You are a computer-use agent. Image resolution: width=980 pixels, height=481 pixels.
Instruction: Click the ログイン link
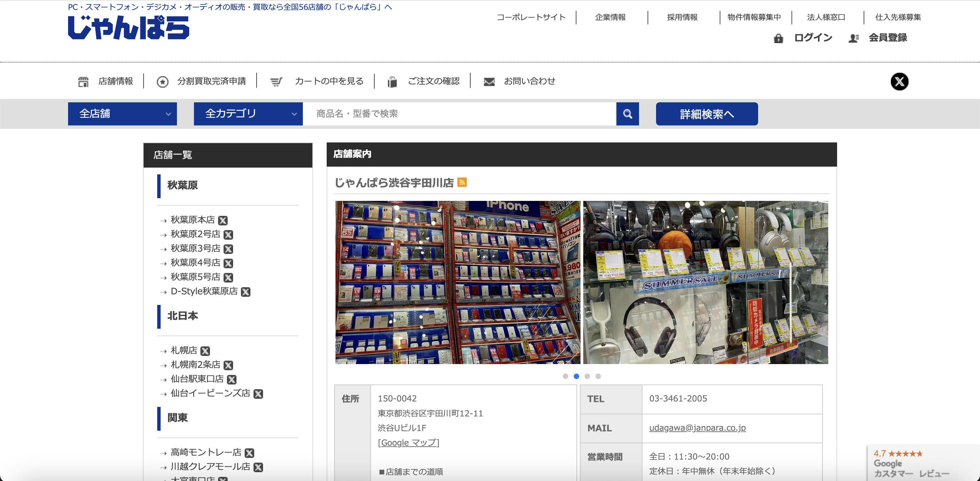(813, 38)
